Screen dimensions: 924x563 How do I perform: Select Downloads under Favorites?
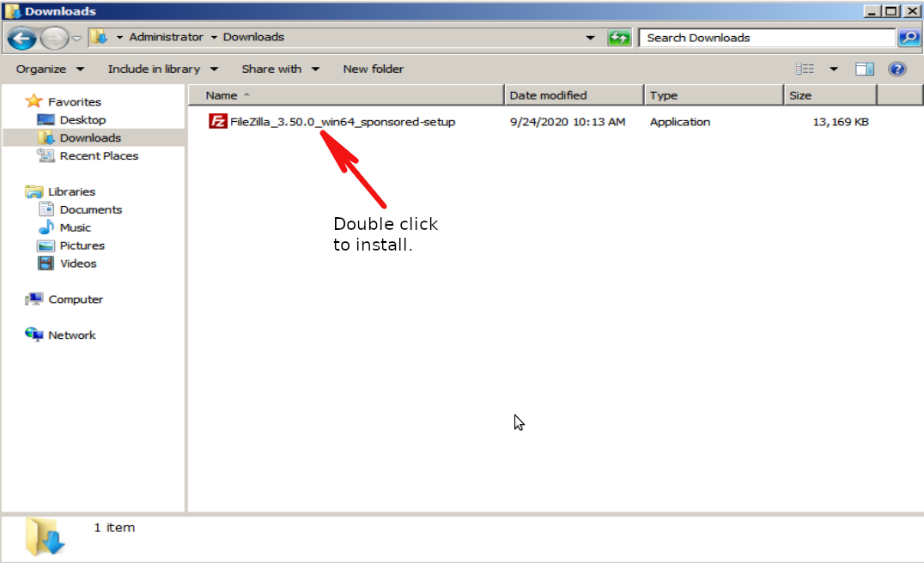90,138
